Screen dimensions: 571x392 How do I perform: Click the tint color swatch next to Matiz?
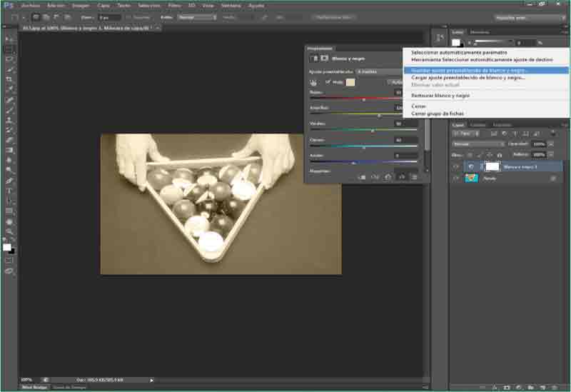click(350, 82)
